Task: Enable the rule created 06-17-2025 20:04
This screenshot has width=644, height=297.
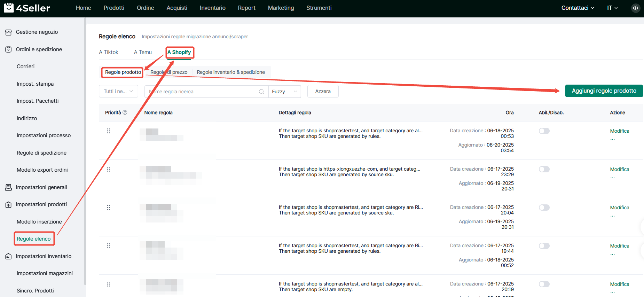Action: pyautogui.click(x=544, y=208)
